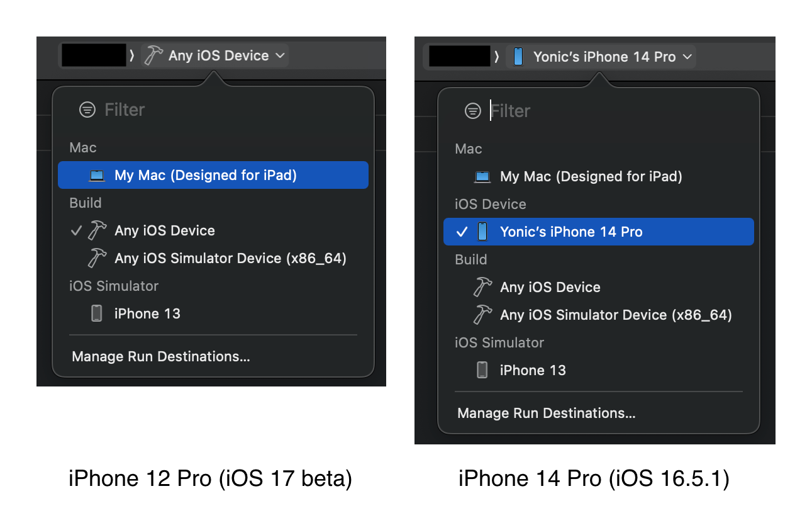This screenshot has height=530, width=812.
Task: Click the checkmark next to Any iOS Device
Action: (76, 230)
